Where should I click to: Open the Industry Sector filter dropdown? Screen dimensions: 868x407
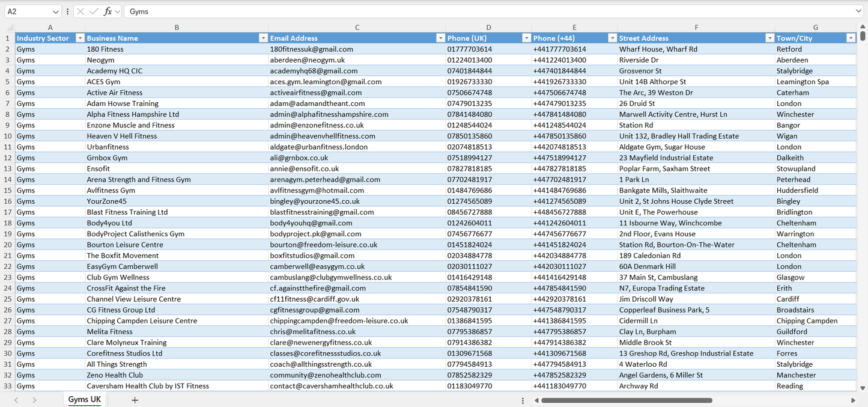click(x=80, y=38)
